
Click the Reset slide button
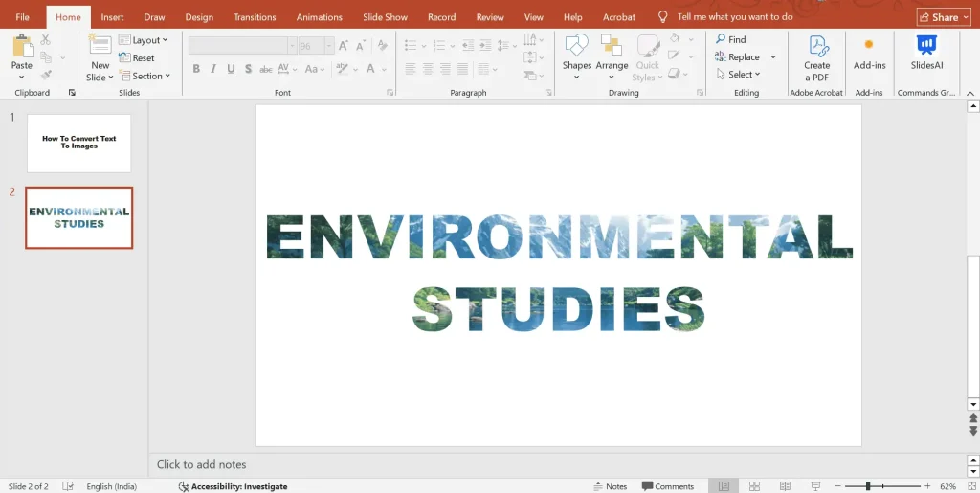point(136,57)
